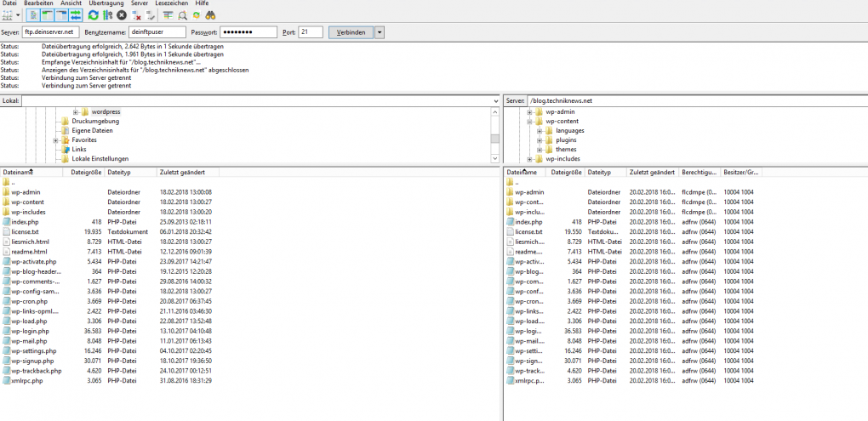Viewport: 868px width, 421px height.
Task: Click the remote Server path field /blog.techniknews.net
Action: coord(696,101)
